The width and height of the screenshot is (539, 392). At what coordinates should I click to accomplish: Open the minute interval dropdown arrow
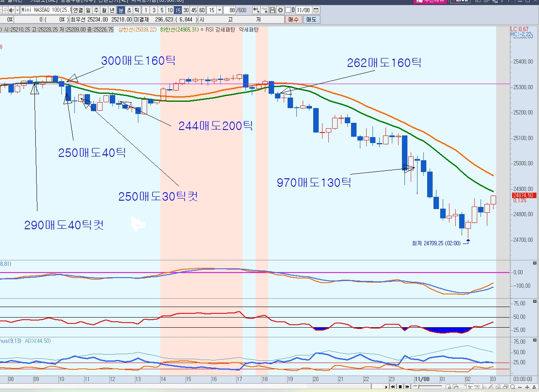tap(220, 10)
